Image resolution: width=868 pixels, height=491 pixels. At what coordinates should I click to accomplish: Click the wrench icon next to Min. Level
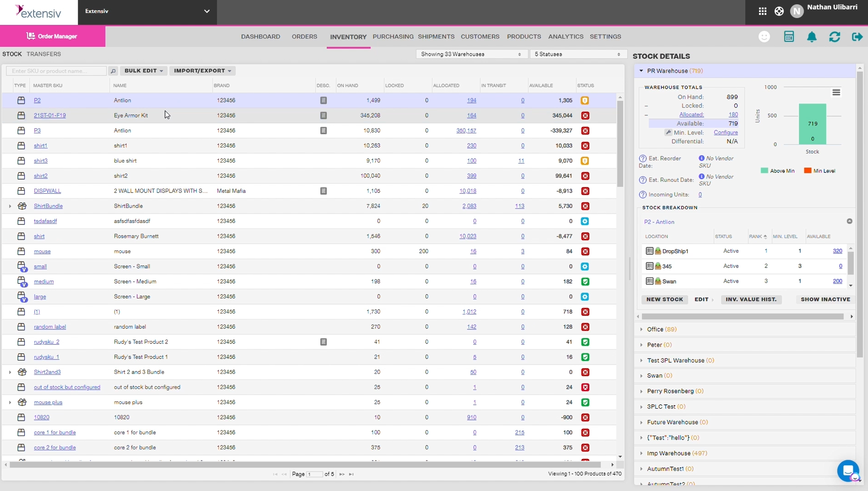click(x=668, y=133)
